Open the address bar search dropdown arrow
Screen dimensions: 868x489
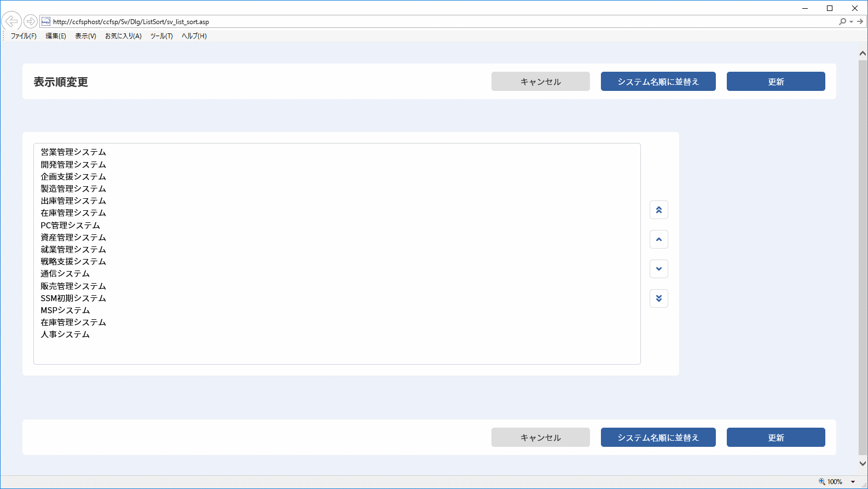coord(851,22)
